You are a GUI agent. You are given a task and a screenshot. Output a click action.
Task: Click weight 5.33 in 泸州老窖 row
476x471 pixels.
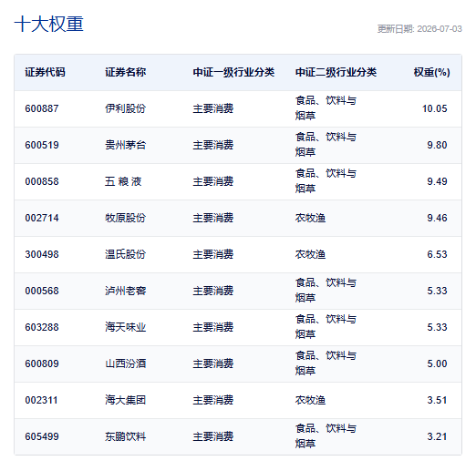[437, 291]
